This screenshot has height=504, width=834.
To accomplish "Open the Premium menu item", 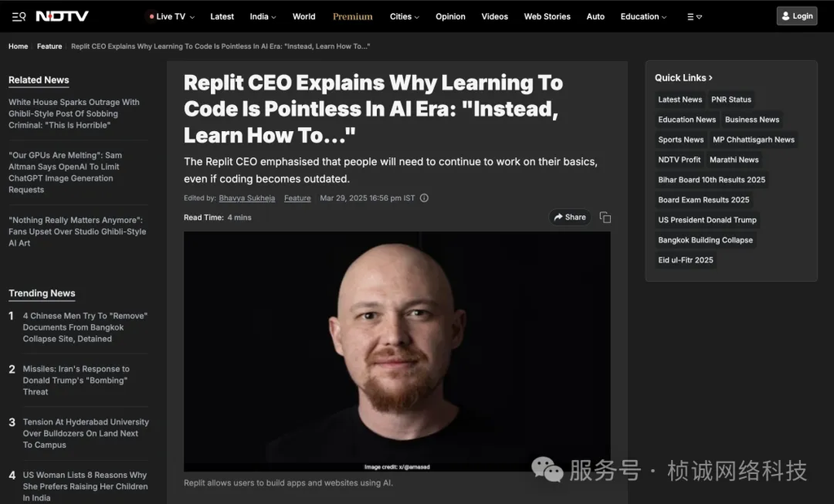I will [353, 16].
